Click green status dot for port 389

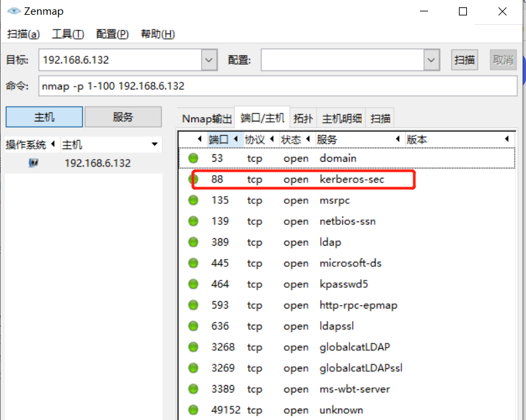193,242
